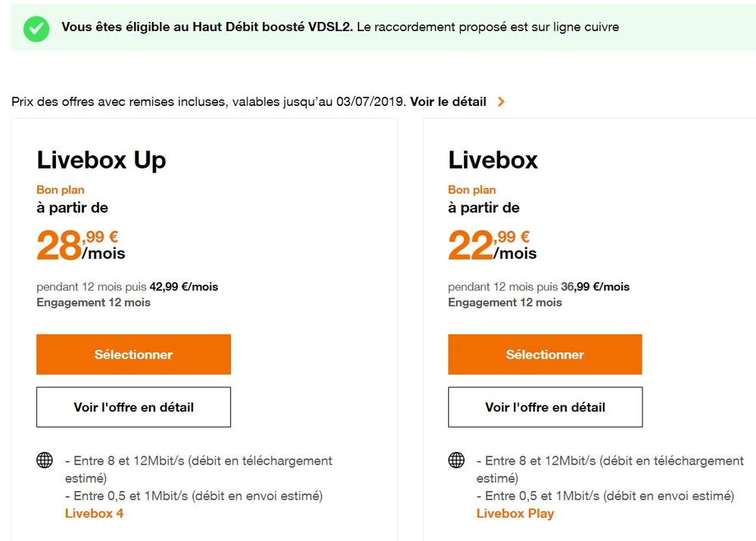This screenshot has height=541, width=756.
Task: Follow the Livebox Play link
Action: [515, 514]
